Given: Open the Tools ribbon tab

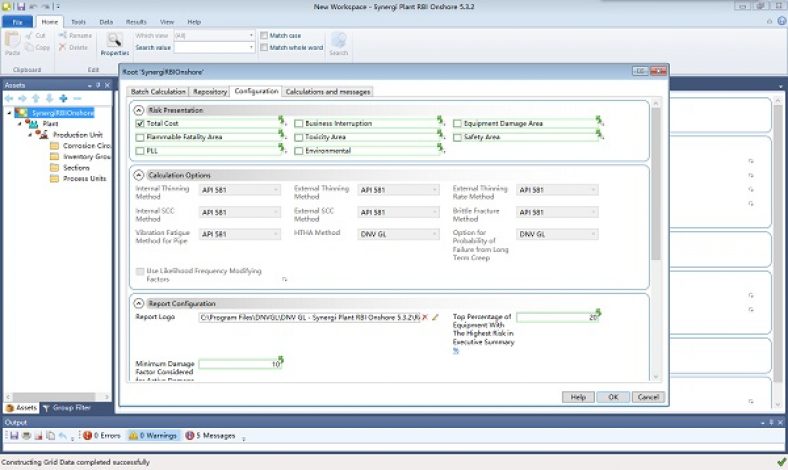Looking at the screenshot, I should click(77, 21).
